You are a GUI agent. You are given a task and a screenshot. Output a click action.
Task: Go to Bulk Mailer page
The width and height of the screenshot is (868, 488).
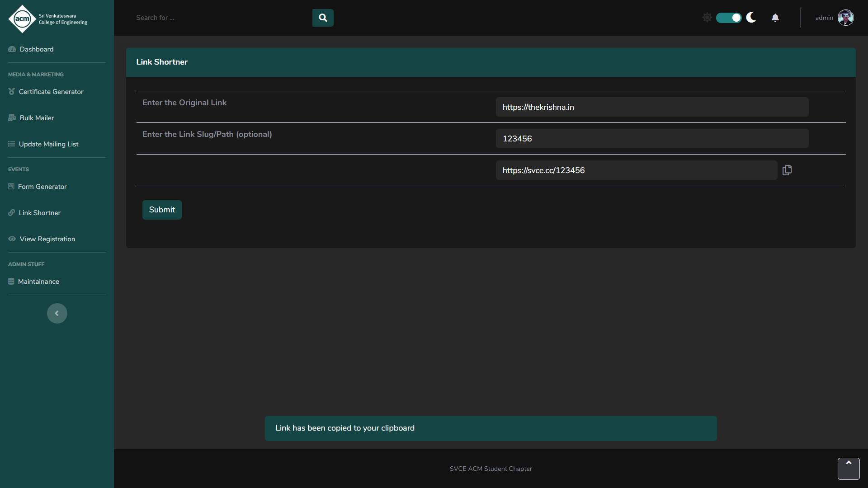[x=37, y=118]
